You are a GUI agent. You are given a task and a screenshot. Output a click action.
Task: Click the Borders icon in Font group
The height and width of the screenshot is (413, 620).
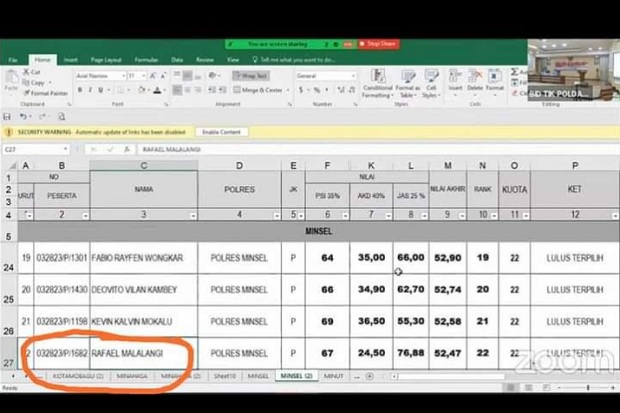(121, 90)
